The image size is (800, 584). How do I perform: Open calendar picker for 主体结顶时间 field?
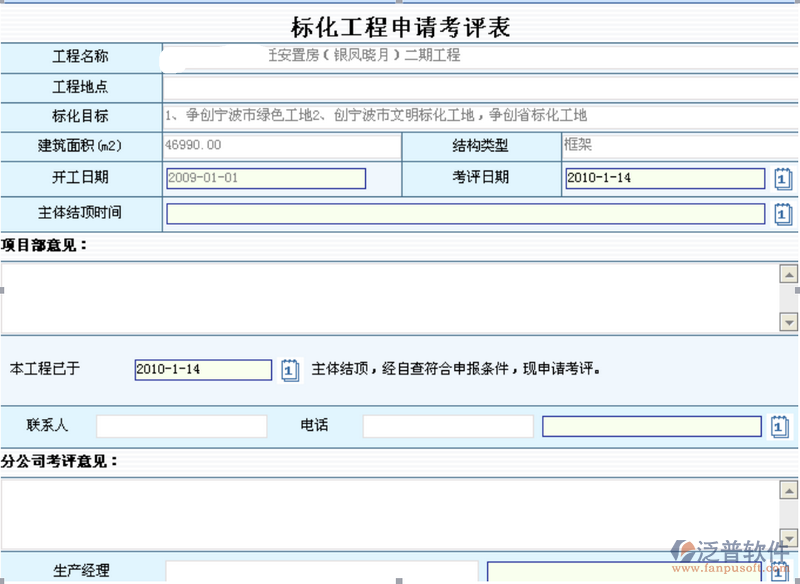pyautogui.click(x=783, y=214)
